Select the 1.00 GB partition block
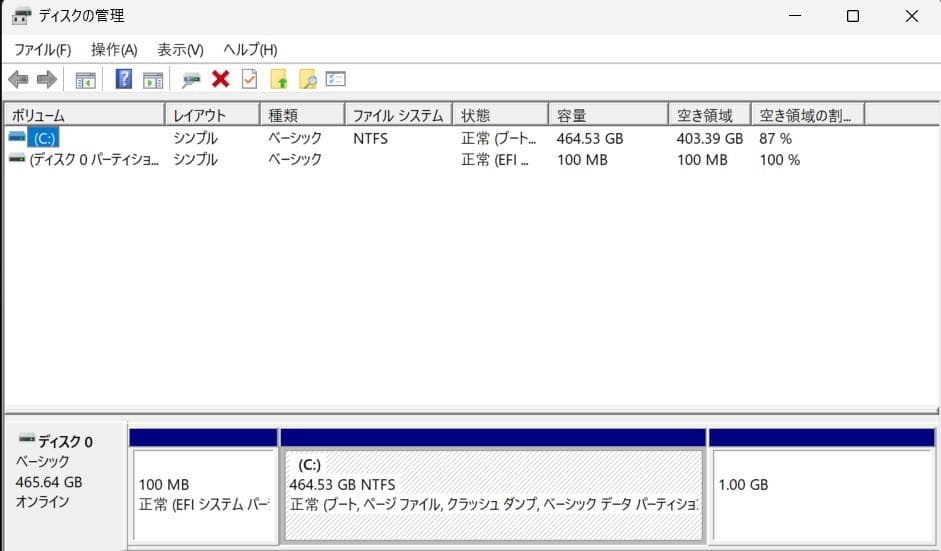This screenshot has height=551, width=941. point(823,494)
